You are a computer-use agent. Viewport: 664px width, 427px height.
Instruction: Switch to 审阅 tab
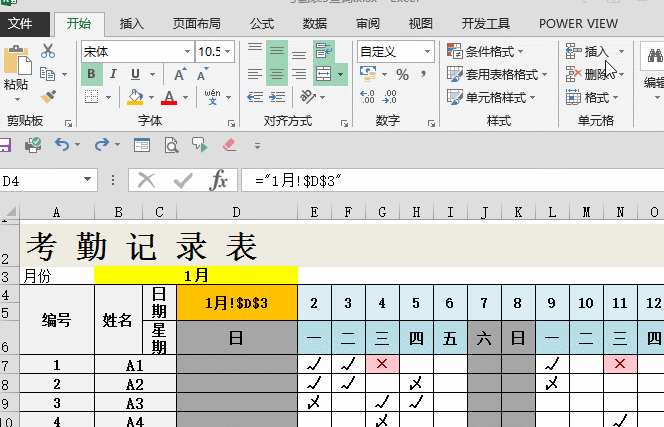coord(368,24)
